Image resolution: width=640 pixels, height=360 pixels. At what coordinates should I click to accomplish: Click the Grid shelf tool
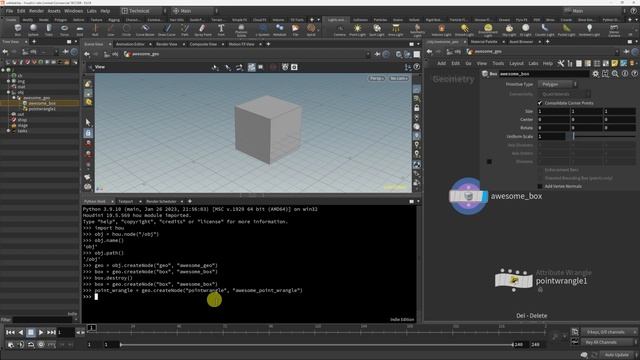tap(80, 30)
